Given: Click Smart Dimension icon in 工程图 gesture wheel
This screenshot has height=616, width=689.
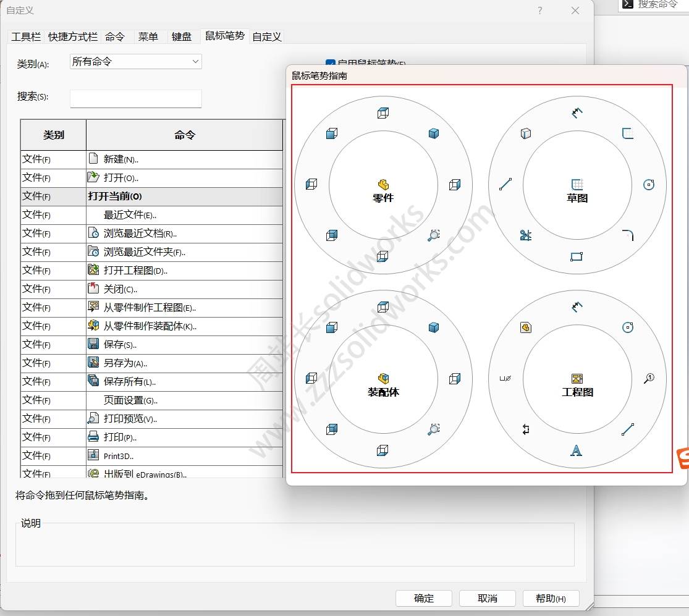Looking at the screenshot, I should pyautogui.click(x=577, y=306).
